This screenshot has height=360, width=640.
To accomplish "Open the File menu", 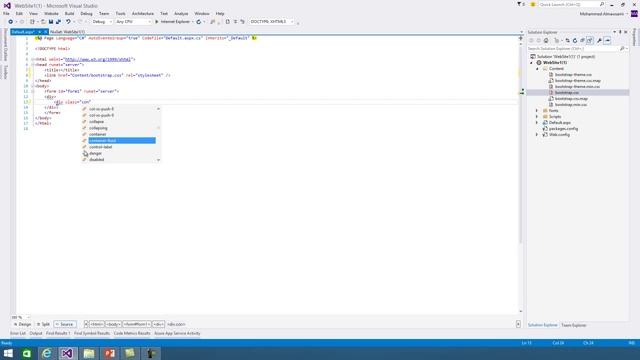I will point(6,13).
